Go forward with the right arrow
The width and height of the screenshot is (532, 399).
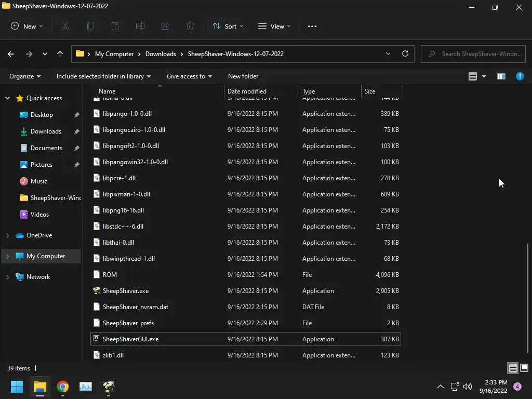click(29, 54)
